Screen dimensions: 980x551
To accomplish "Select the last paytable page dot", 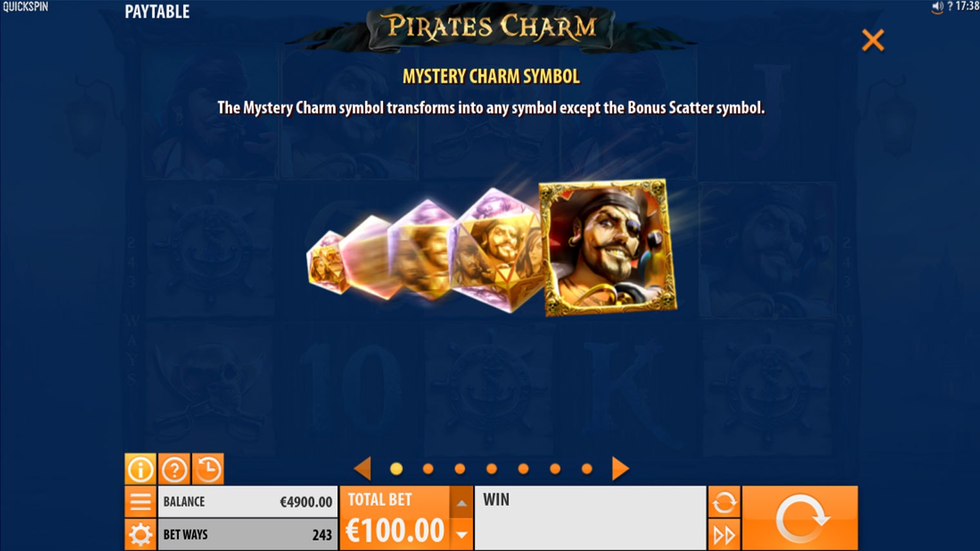I will tap(587, 469).
